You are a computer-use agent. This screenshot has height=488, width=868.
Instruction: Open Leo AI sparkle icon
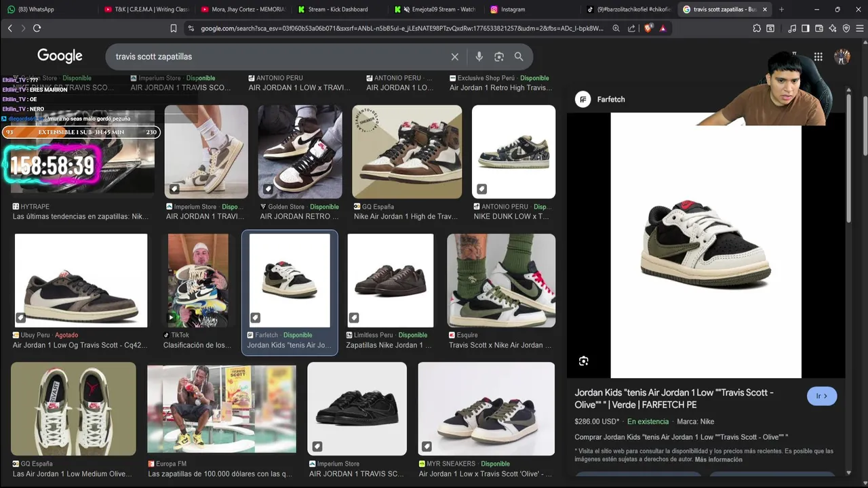(833, 28)
